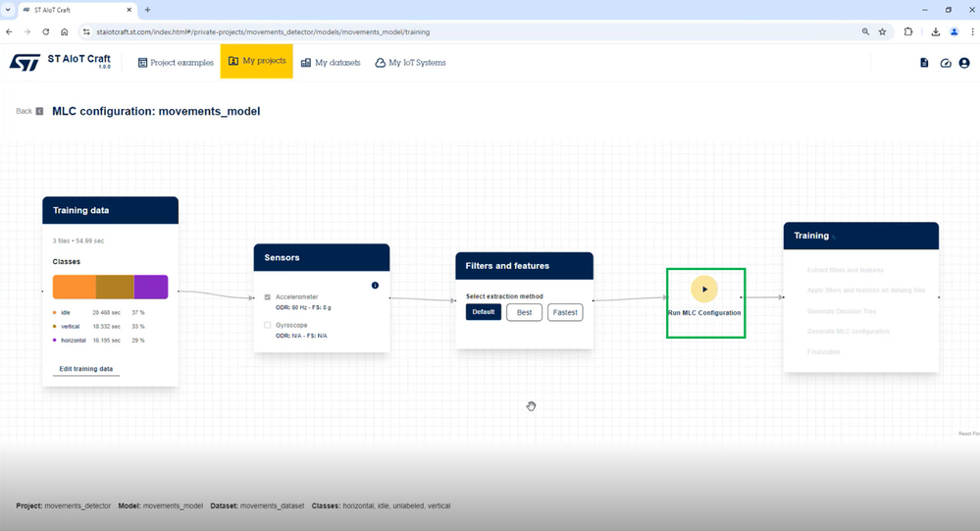Click Dataset: movements_dataset footer text
This screenshot has width=980, height=531.
257,506
